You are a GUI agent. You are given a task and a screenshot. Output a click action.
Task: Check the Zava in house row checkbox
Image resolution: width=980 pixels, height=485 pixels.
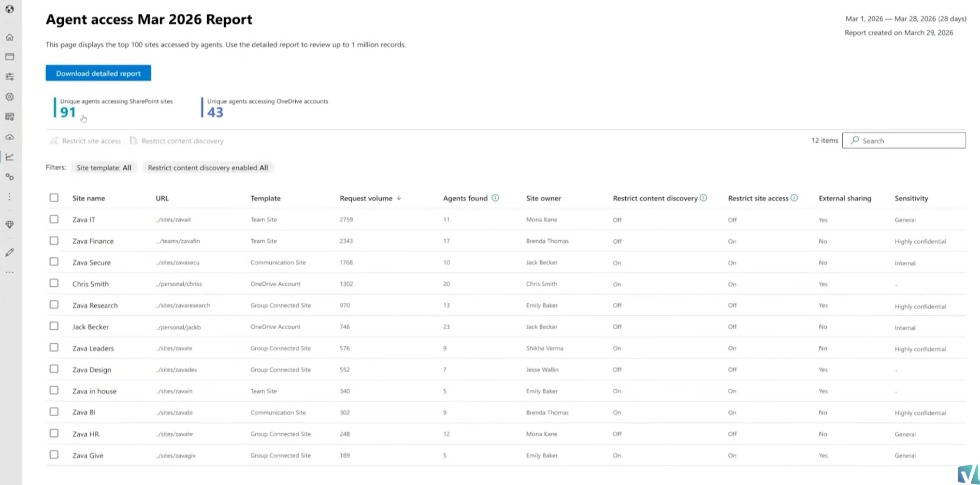coord(54,390)
